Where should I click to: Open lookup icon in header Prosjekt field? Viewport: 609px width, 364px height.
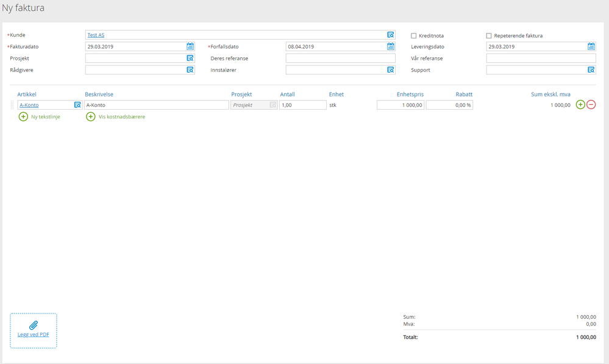[190, 59]
